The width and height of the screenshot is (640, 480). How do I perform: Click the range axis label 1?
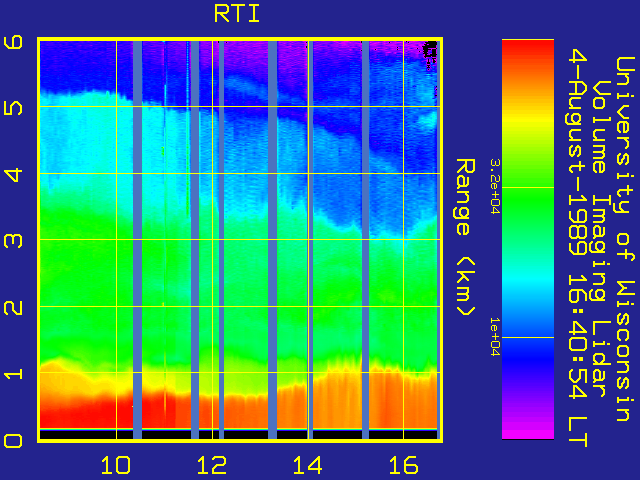tap(13, 373)
